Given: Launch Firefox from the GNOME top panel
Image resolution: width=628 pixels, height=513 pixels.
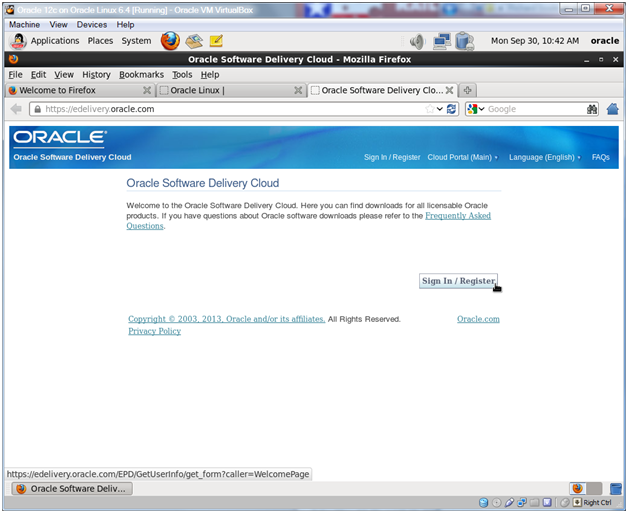Looking at the screenshot, I should click(x=170, y=41).
